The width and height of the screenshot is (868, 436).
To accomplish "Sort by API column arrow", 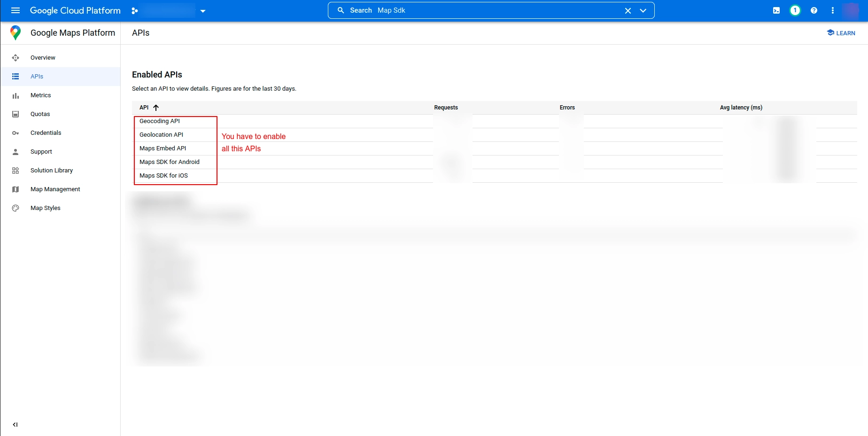I will [x=156, y=108].
